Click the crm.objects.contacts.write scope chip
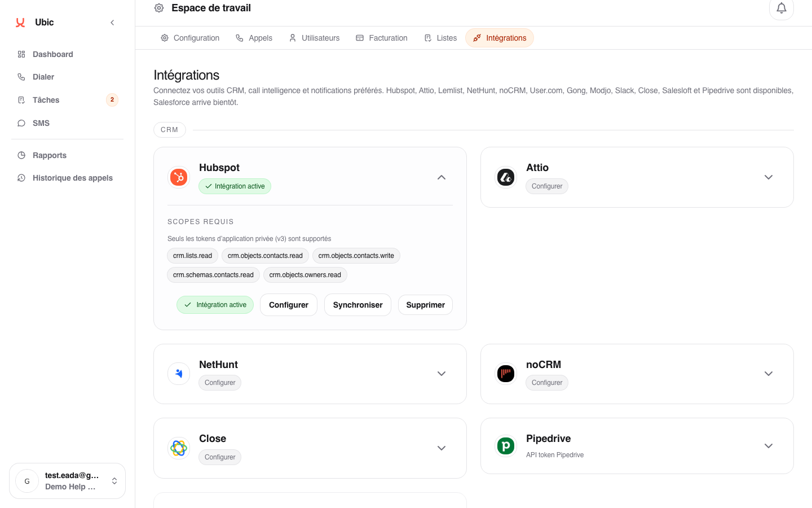This screenshot has height=508, width=812. [x=356, y=256]
